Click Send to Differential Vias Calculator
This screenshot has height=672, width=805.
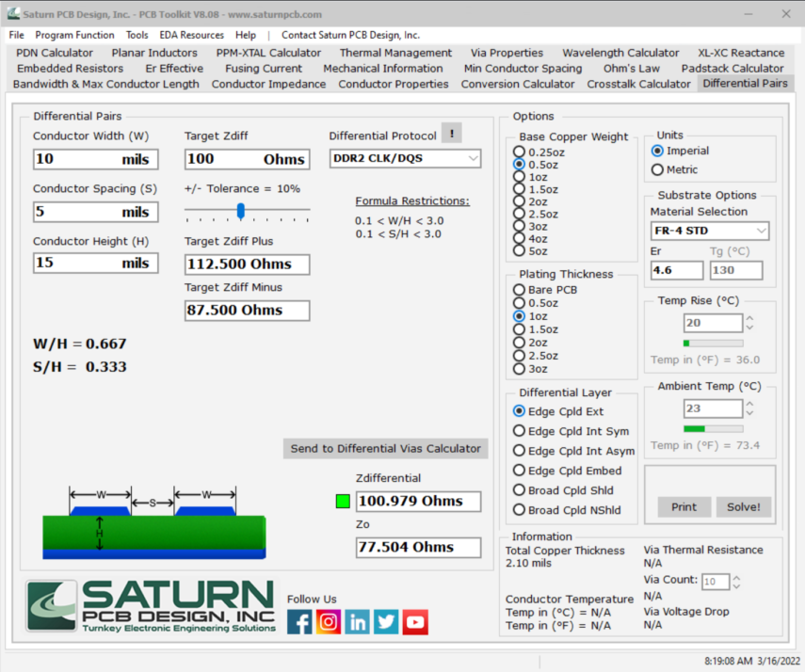(385, 449)
